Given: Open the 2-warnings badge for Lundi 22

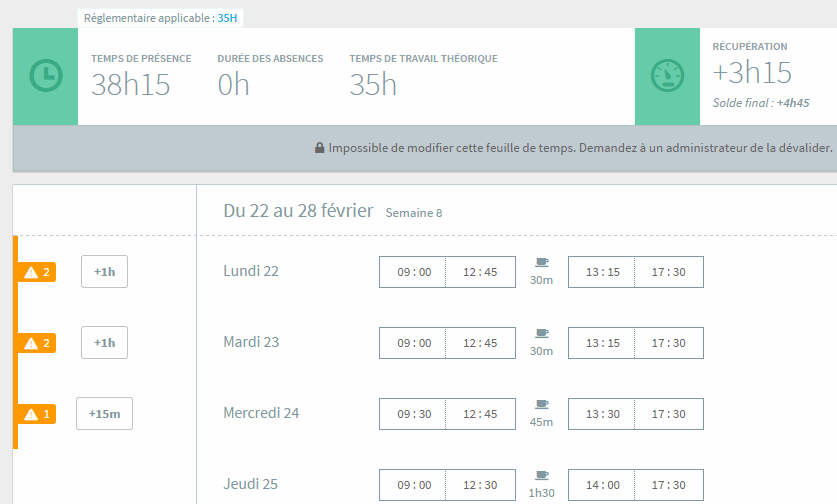Looking at the screenshot, I should tap(37, 272).
